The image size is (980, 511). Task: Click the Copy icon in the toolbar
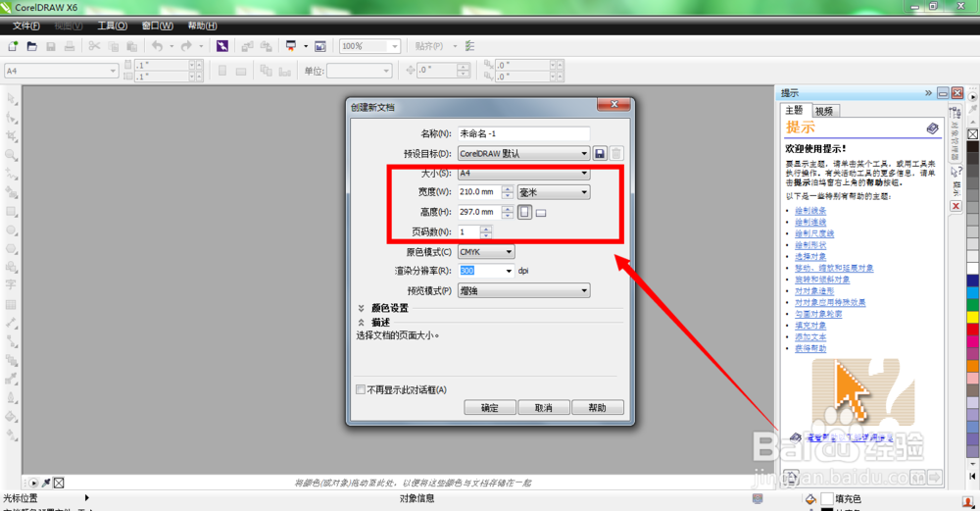114,46
